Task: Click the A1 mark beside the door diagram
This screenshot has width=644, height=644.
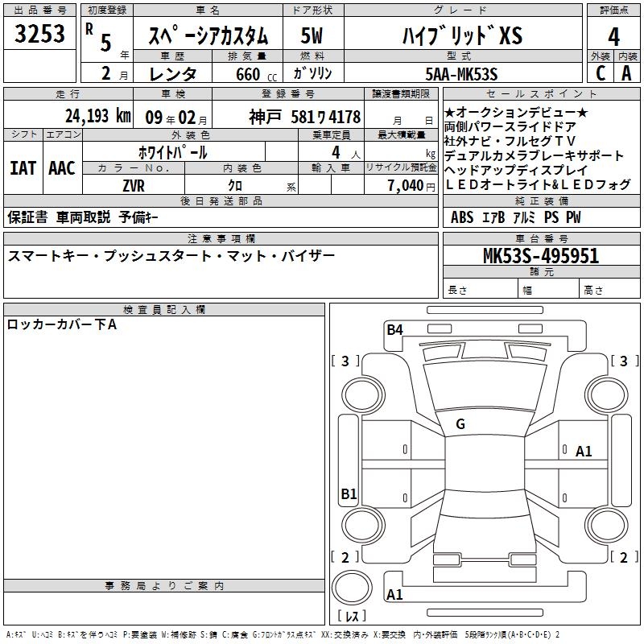Action: click(583, 452)
